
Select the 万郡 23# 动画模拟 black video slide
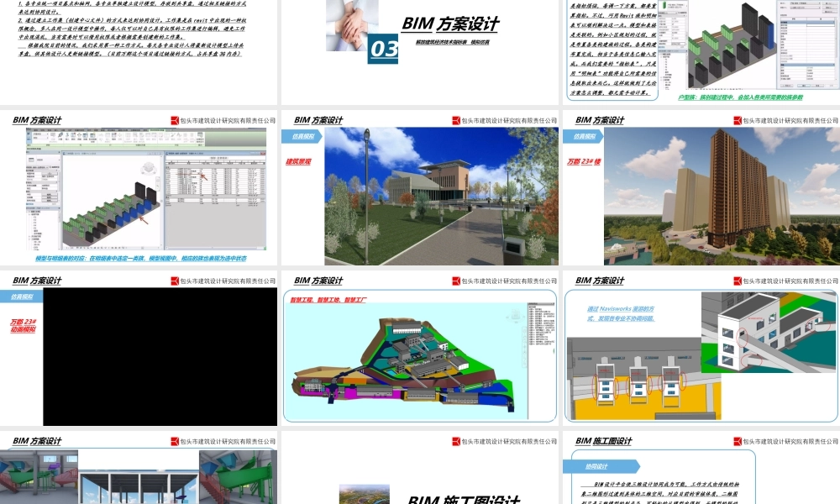139,349
